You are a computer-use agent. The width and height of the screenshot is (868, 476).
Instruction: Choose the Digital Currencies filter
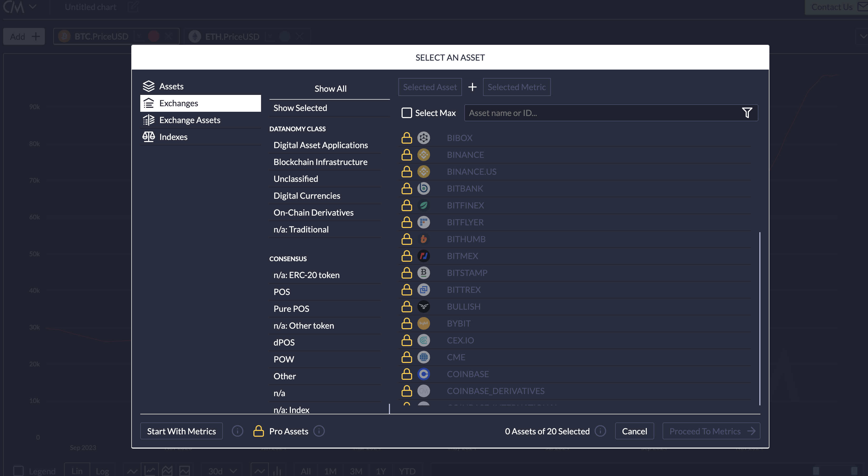pos(307,196)
